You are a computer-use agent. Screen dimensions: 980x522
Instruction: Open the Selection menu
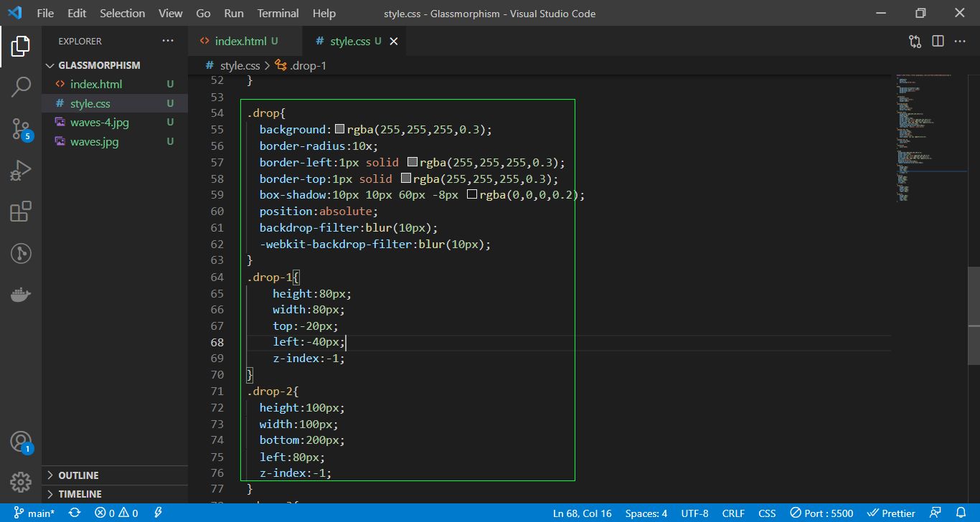pos(122,13)
